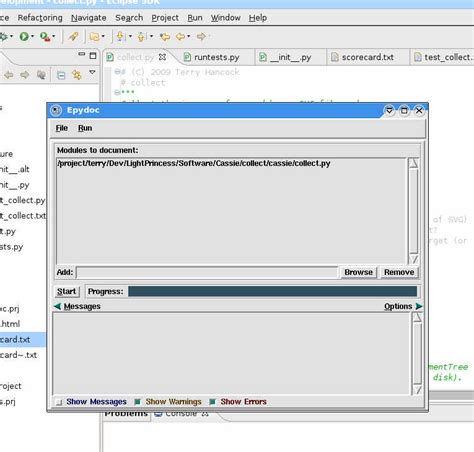This screenshot has height=452, width=474.
Task: Expand the Next Annotation dropdown arrow
Action: pyautogui.click(x=130, y=36)
